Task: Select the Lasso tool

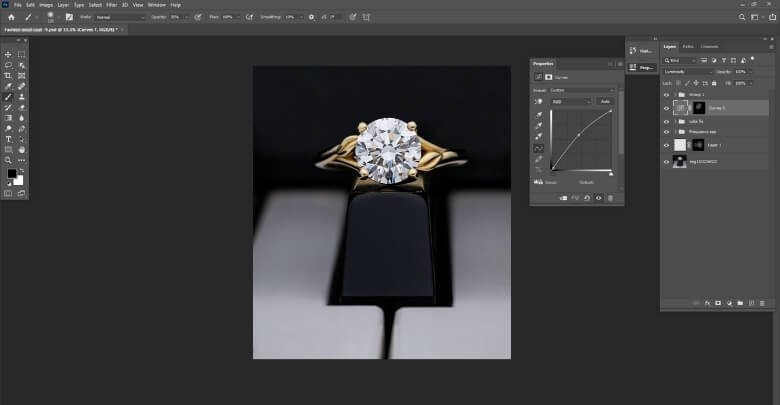Action: (x=8, y=65)
